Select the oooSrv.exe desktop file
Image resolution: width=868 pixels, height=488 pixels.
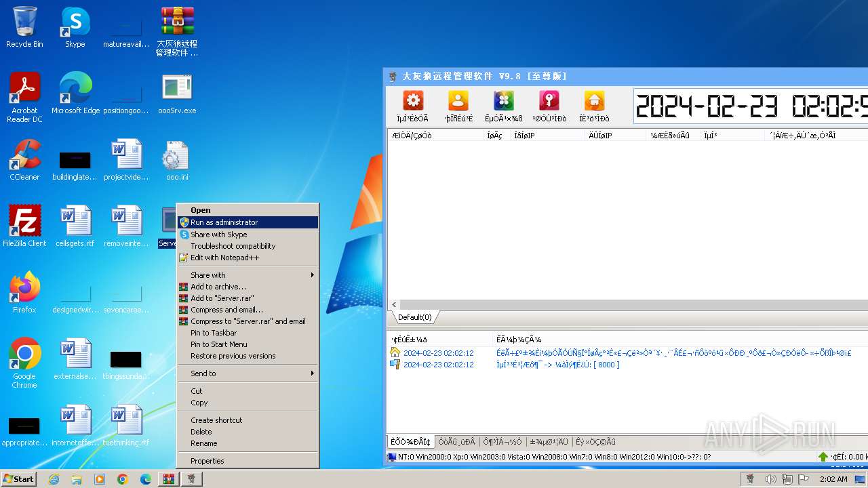click(177, 94)
